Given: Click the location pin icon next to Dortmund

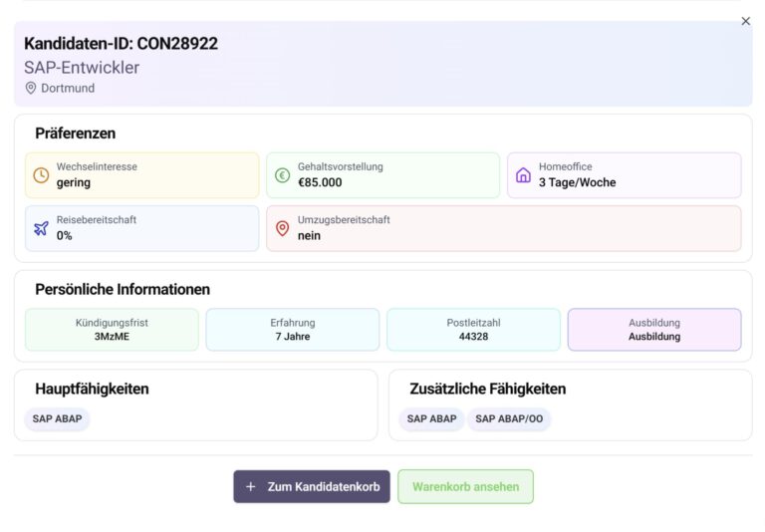Looking at the screenshot, I should pos(31,88).
